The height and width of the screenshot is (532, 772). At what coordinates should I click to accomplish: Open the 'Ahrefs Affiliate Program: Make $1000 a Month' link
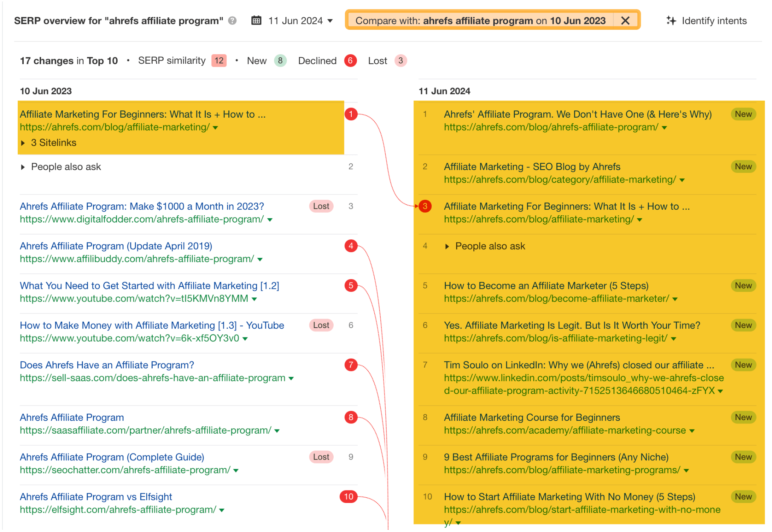pyautogui.click(x=141, y=206)
